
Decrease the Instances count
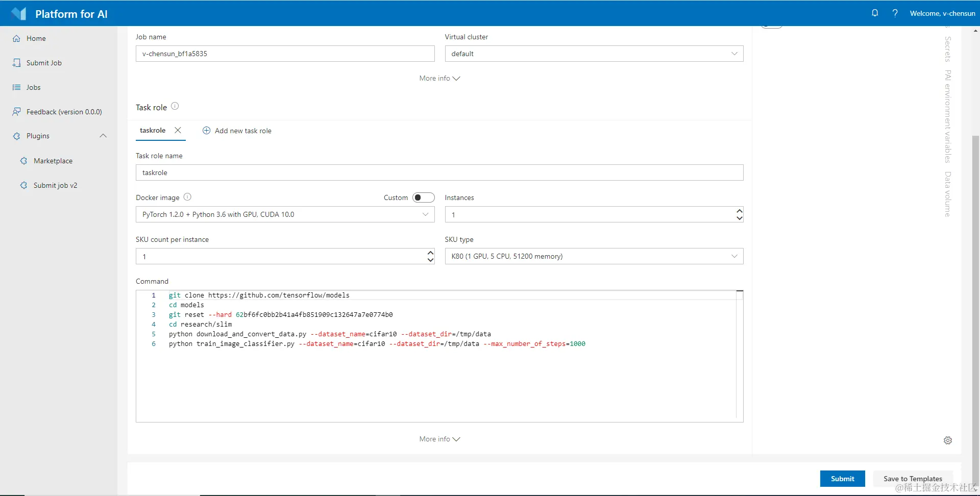[x=740, y=218]
